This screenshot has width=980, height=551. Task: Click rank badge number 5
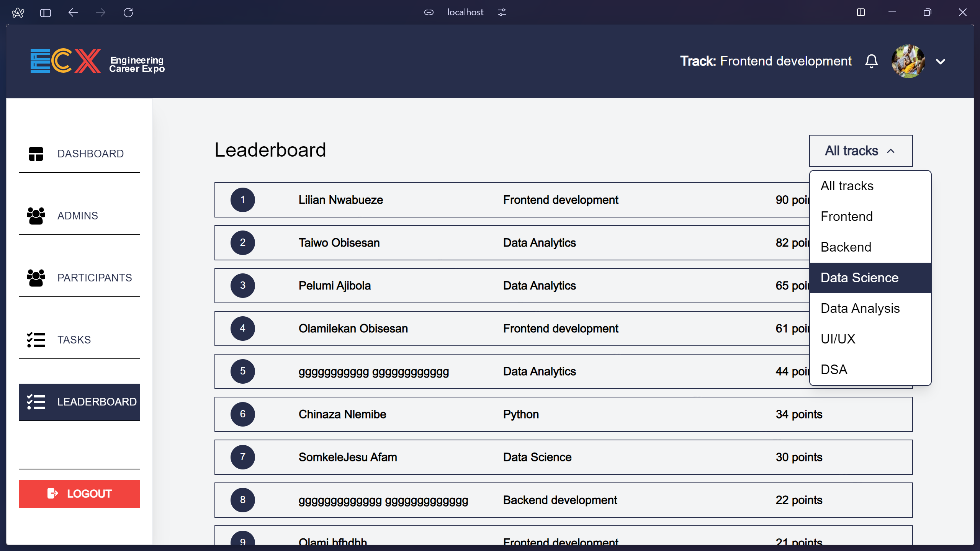tap(243, 371)
